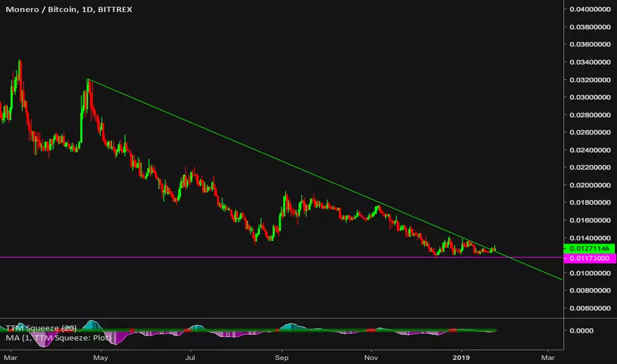Screen dimensions: 617x364
Task: Click the 0.00600000 price axis label
Action: coord(590,308)
